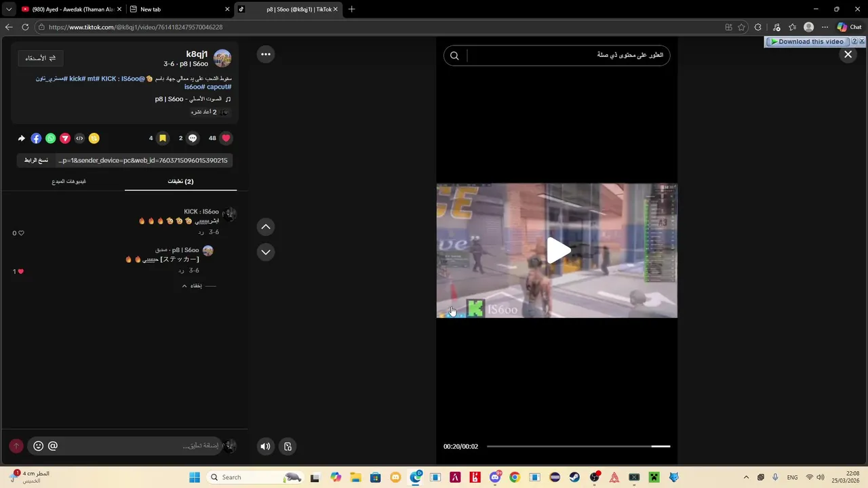868x488 pixels.
Task: Click the @ mention icon in comment box
Action: [x=53, y=446]
